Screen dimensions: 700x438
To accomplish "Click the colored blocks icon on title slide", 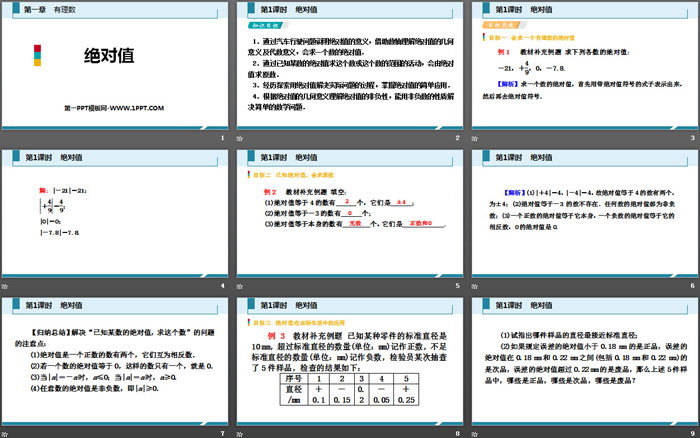I will tap(37, 56).
